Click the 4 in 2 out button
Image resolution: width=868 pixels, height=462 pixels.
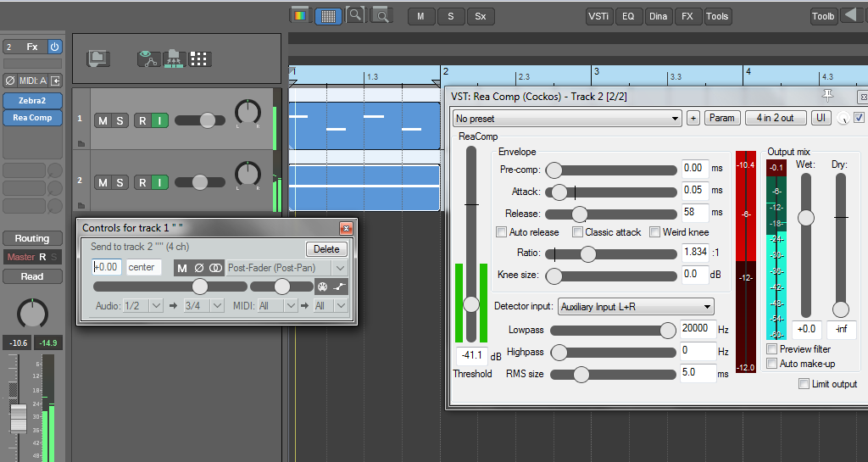pyautogui.click(x=775, y=118)
